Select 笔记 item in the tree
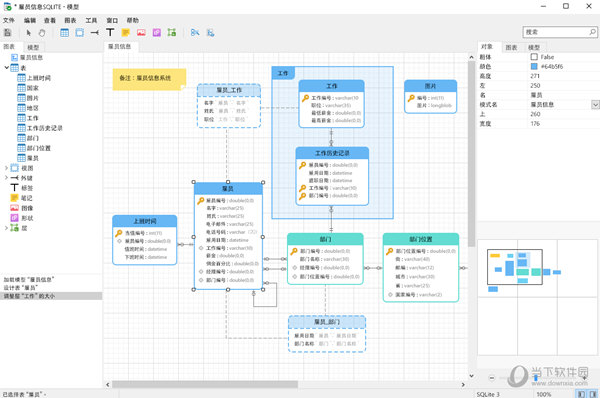This screenshot has height=398, width=600. pyautogui.click(x=26, y=198)
